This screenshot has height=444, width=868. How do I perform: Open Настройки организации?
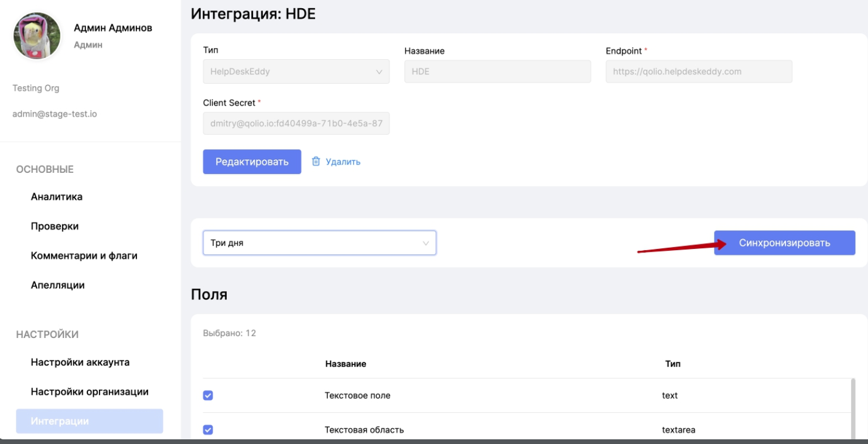90,391
